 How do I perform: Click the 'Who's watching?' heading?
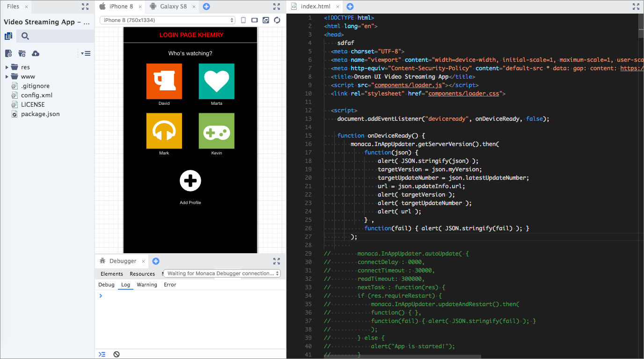[x=190, y=53]
